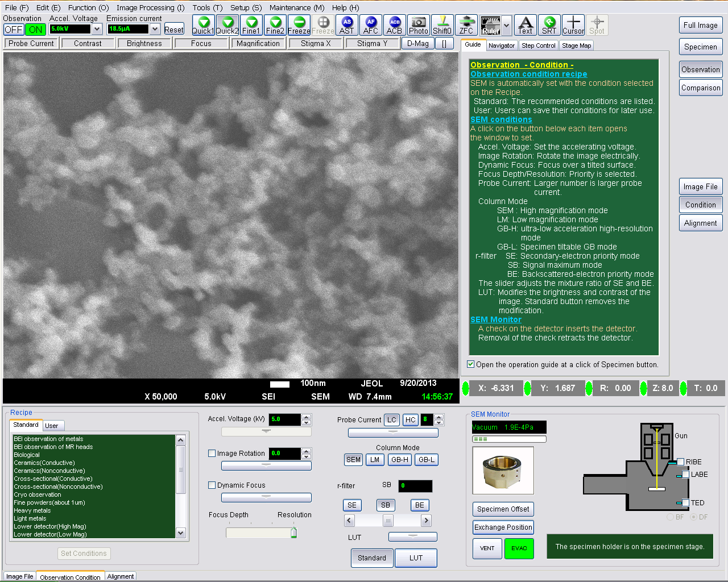Switch to the Stage Map tab

click(576, 45)
